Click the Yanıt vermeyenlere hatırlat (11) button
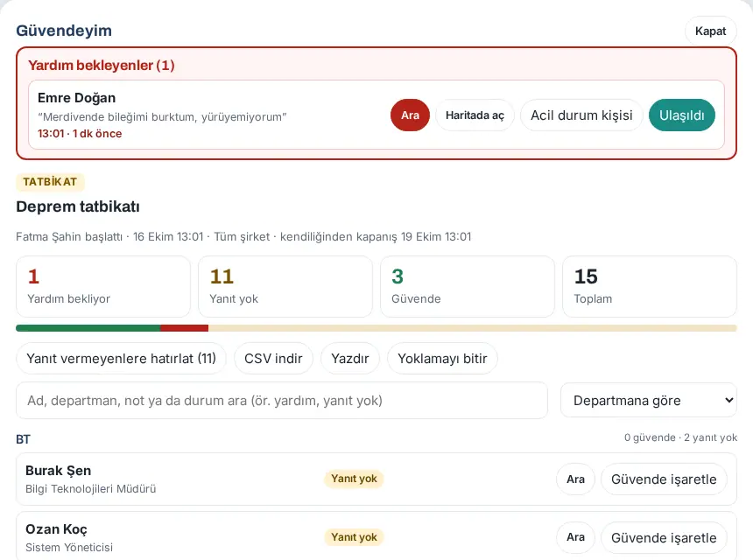Viewport: 753px width, 560px height. [121, 359]
